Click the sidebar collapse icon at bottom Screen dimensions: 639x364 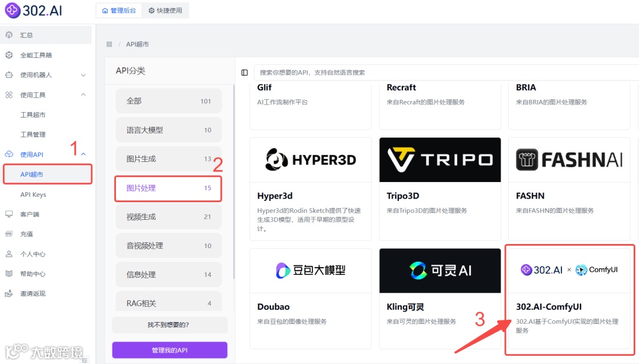[85, 360]
